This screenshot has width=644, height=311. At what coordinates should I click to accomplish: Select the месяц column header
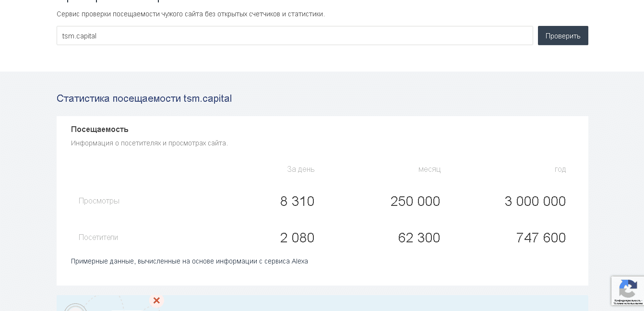[x=429, y=169]
